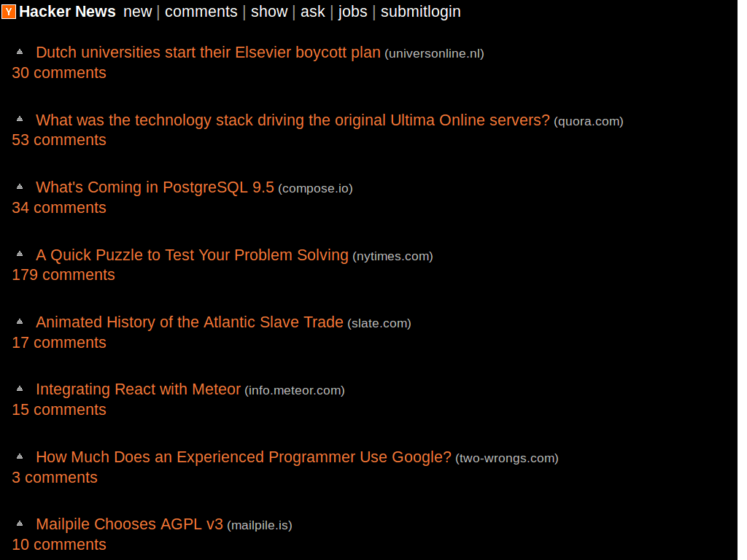Upvote the PostgreSQL 9.5 story
The width and height of the screenshot is (747, 560).
coord(20,187)
